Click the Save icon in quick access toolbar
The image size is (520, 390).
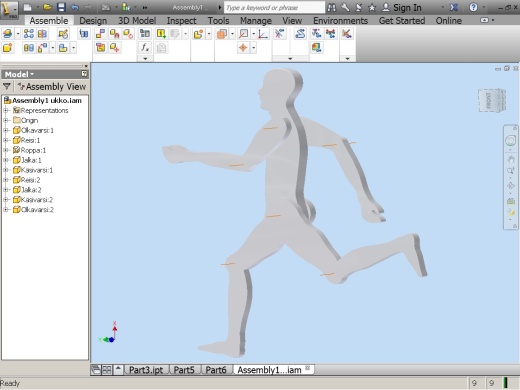[x=61, y=7]
